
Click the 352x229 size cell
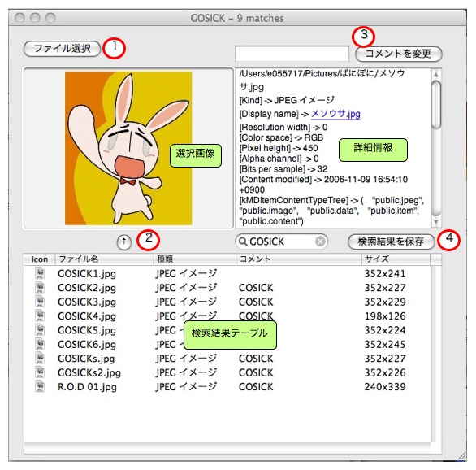pyautogui.click(x=385, y=302)
